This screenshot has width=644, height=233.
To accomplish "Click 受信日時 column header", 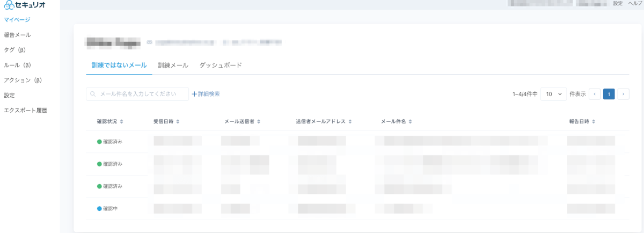I will click(163, 122).
